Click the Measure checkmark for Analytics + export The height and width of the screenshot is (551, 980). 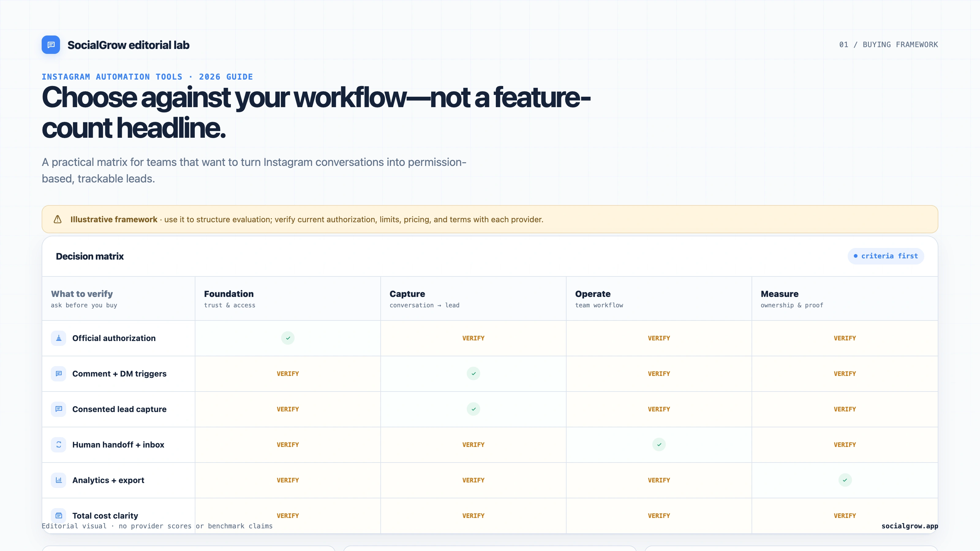point(845,480)
